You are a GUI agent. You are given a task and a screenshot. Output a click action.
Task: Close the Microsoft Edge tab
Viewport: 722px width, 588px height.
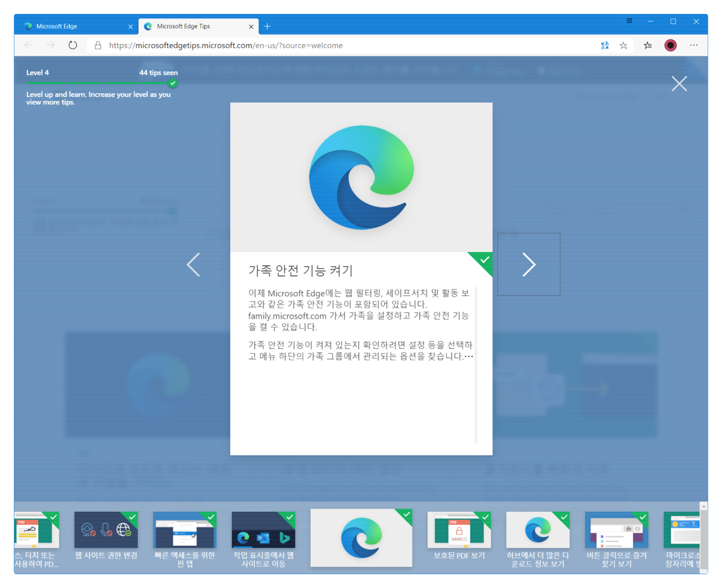[x=130, y=26]
